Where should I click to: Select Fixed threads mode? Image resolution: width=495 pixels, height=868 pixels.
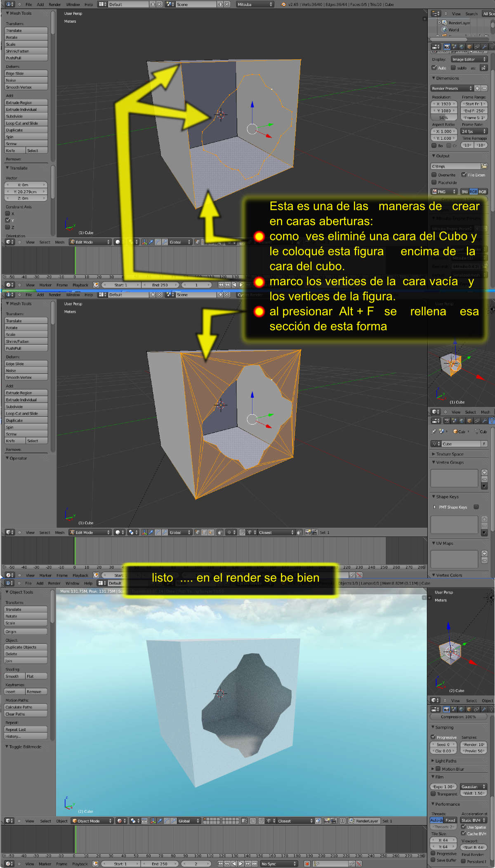(450, 820)
